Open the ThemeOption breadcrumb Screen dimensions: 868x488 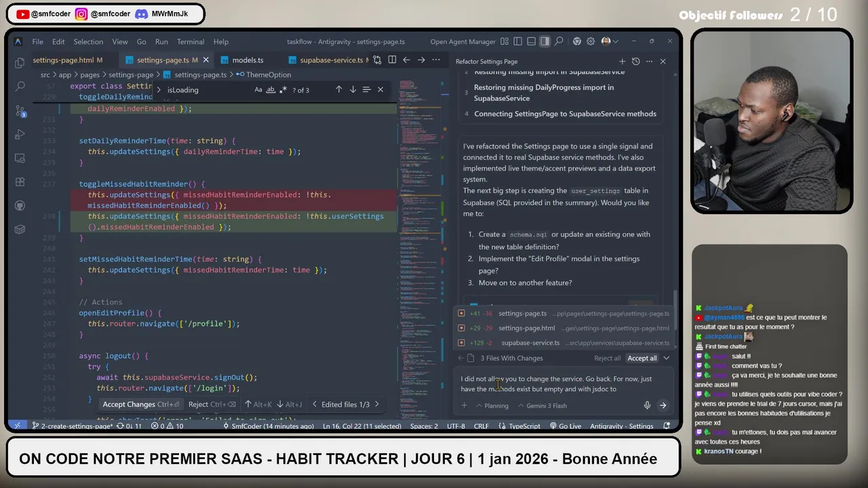coord(264,75)
